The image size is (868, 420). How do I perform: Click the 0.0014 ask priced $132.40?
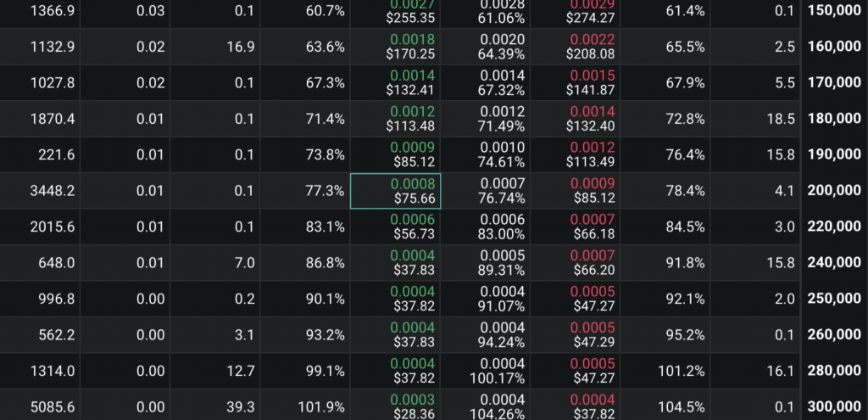coord(586,119)
